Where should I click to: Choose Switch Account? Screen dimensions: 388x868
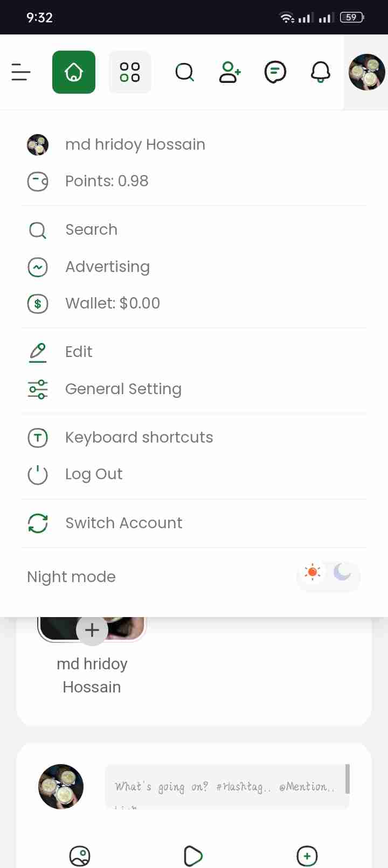(194, 523)
